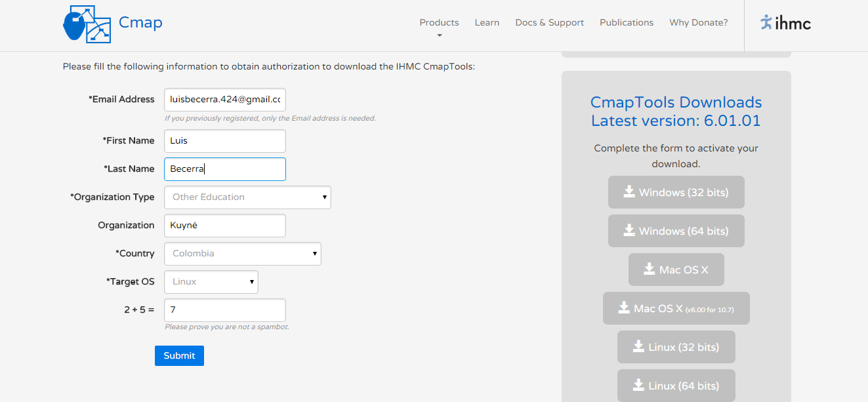Click the 2 + 5 answer field

click(225, 310)
